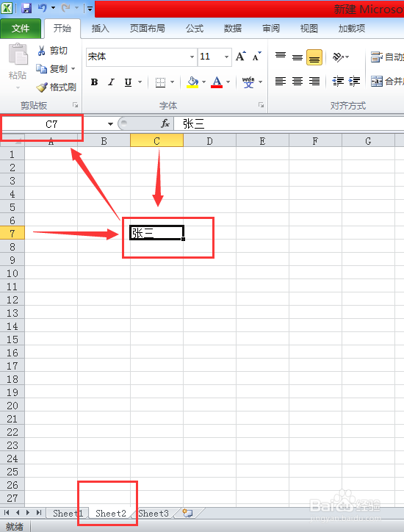
Task: Align text right
Action: pyautogui.click(x=314, y=82)
